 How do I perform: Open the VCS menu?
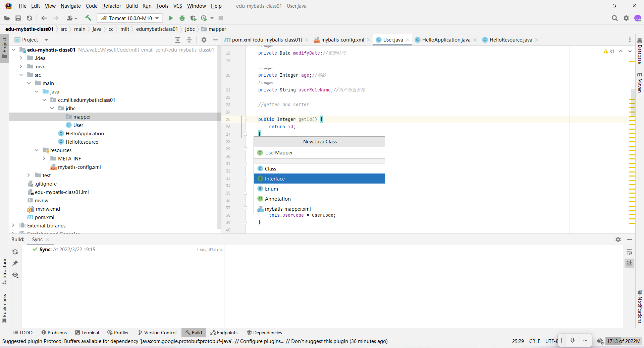(x=178, y=6)
